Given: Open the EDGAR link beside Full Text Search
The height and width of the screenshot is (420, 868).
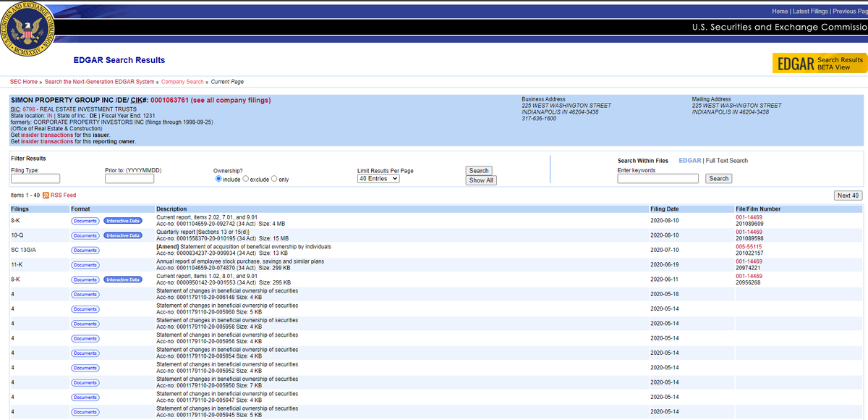Looking at the screenshot, I should click(x=690, y=160).
